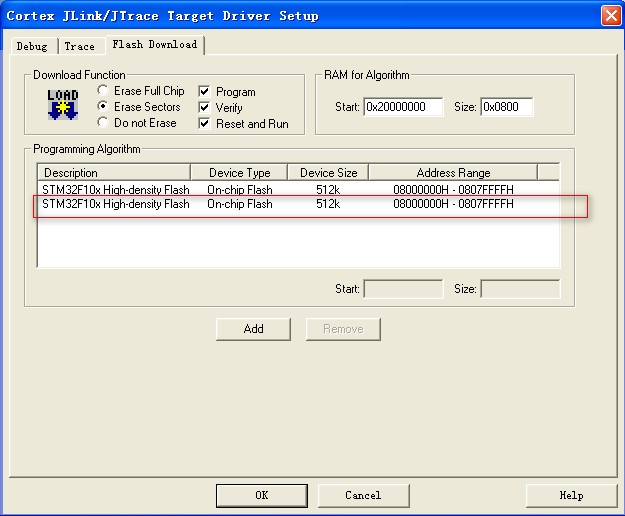Click the Address Range column header
The image size is (625, 516).
453,173
